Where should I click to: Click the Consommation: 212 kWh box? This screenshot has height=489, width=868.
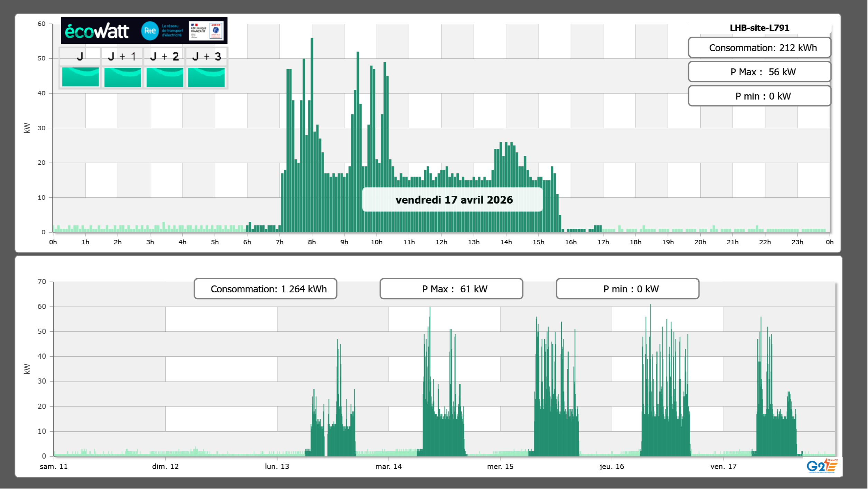[759, 48]
